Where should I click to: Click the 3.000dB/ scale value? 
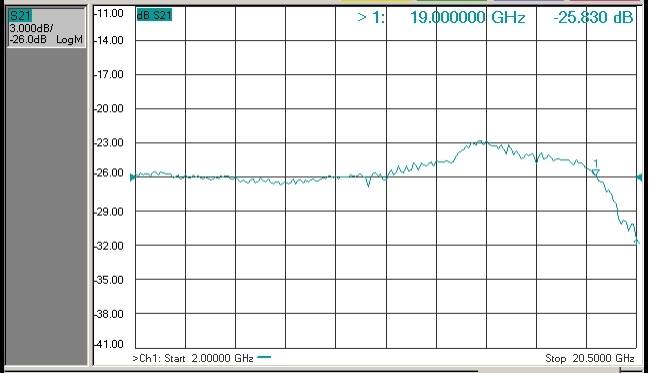(31, 29)
